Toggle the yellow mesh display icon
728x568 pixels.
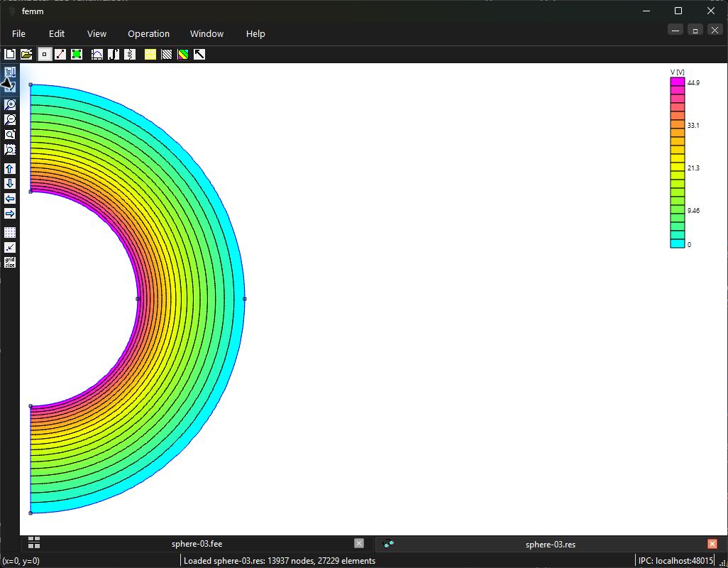pos(150,55)
